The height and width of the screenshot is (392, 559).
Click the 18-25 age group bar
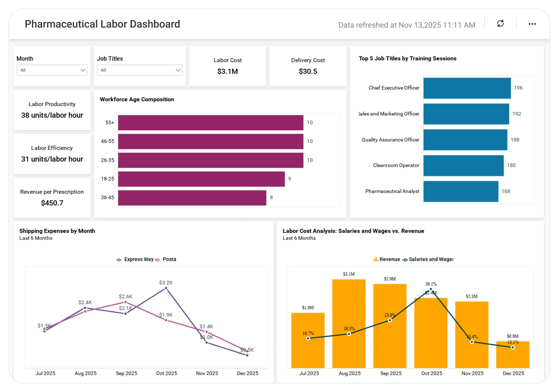click(201, 179)
